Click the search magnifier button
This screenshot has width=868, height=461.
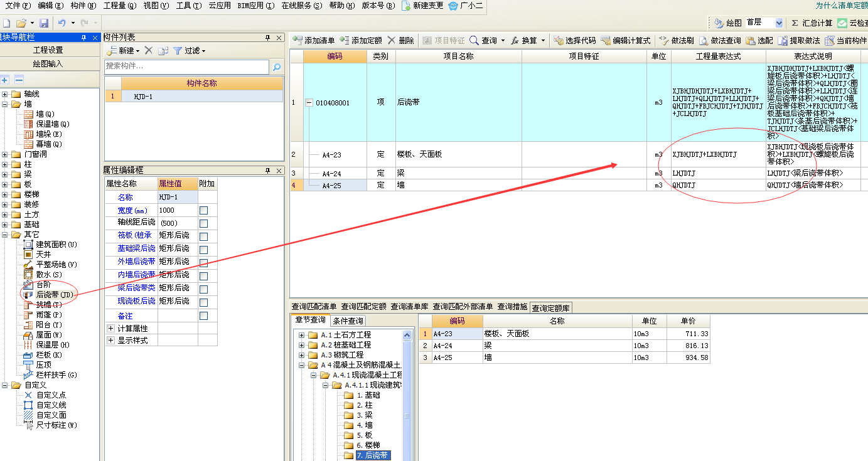pyautogui.click(x=276, y=66)
